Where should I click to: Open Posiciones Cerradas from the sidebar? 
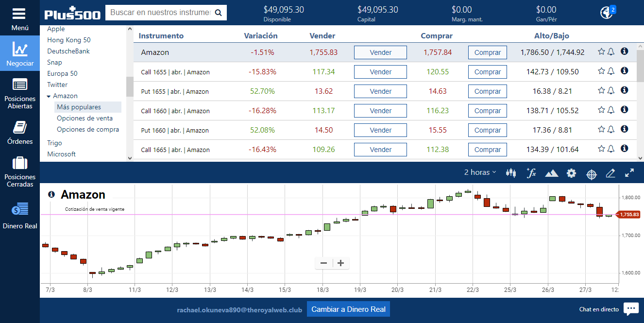pos(20,171)
